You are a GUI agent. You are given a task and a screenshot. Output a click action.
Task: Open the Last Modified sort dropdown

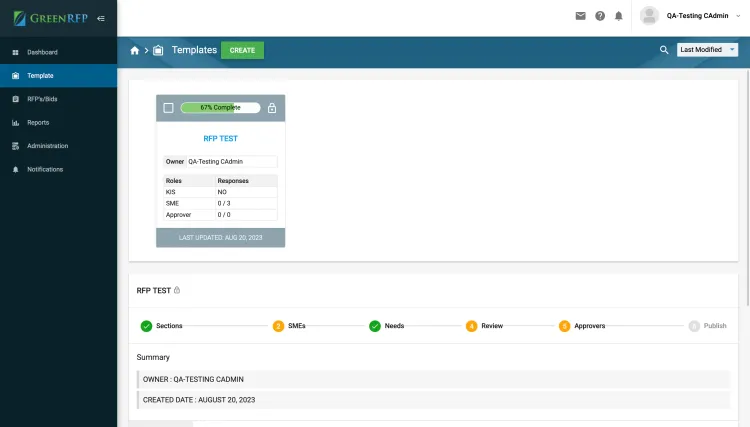pyautogui.click(x=707, y=50)
